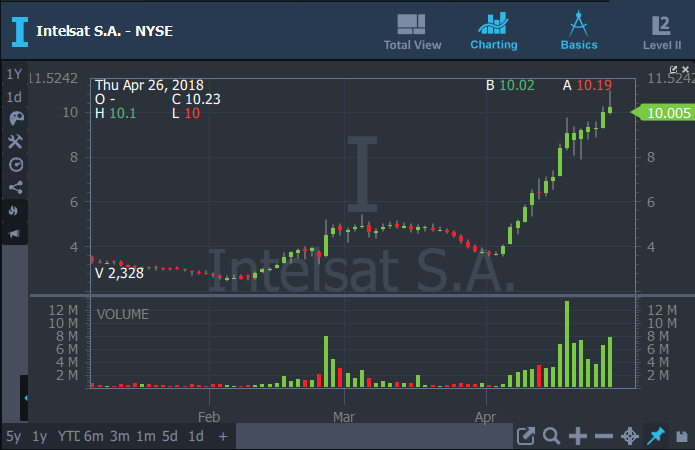Pop out the chart window

pos(673,70)
